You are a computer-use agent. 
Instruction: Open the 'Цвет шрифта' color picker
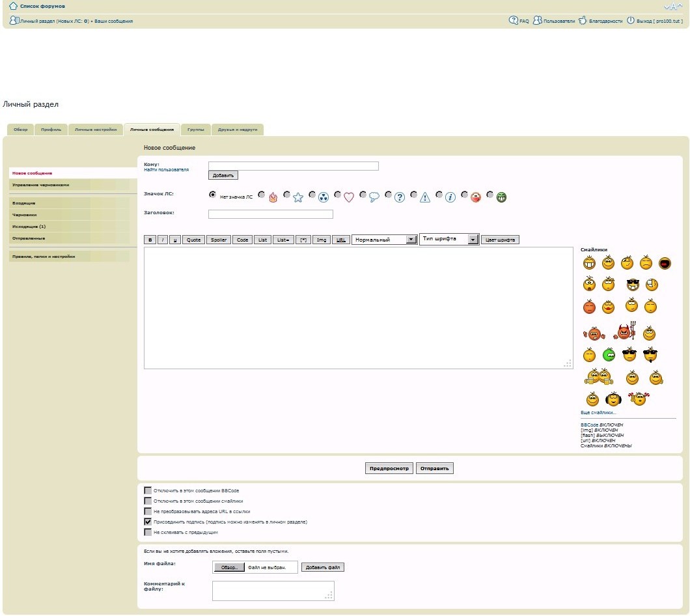point(500,240)
